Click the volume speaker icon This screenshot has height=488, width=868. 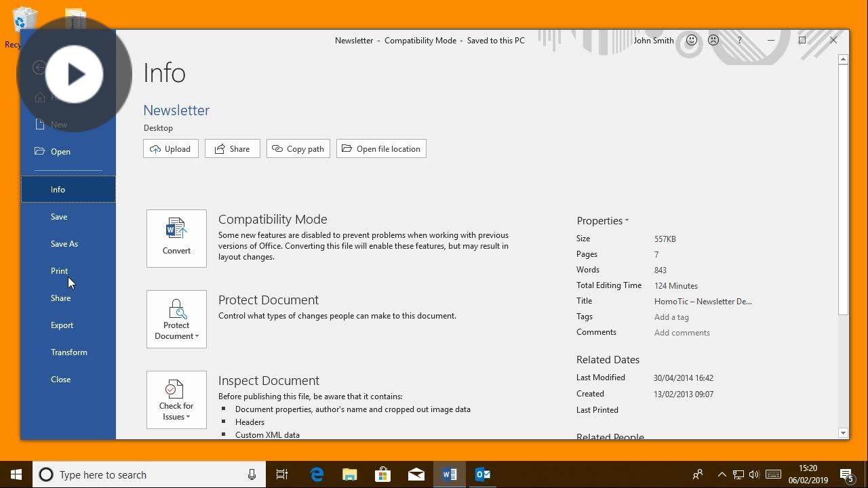pyautogui.click(x=754, y=474)
